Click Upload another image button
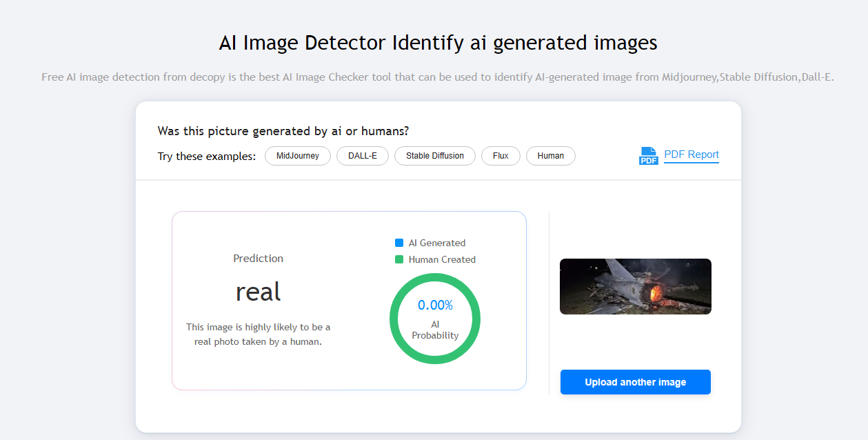 point(636,382)
